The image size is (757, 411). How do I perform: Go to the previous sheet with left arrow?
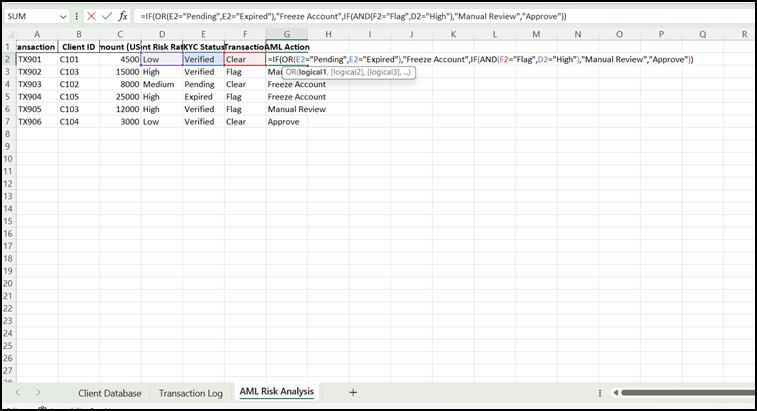pyautogui.click(x=17, y=392)
